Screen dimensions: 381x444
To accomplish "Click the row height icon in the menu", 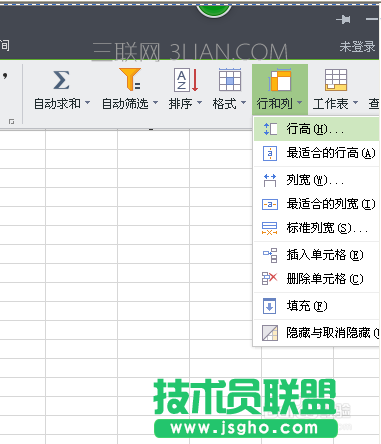I will 270,129.
